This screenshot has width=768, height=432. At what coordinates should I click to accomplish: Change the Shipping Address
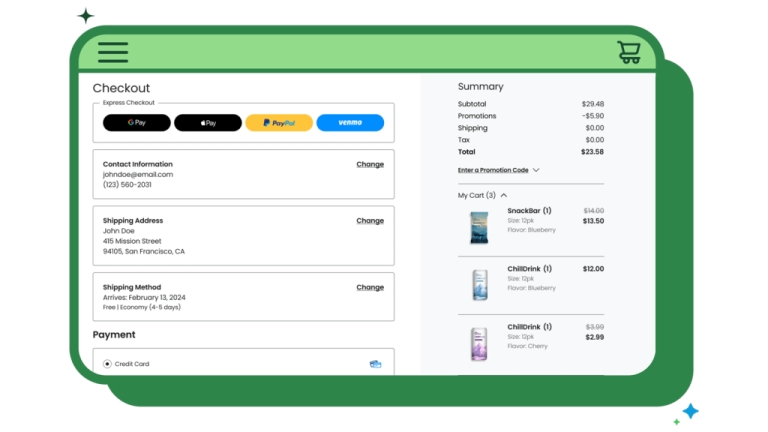click(x=370, y=221)
